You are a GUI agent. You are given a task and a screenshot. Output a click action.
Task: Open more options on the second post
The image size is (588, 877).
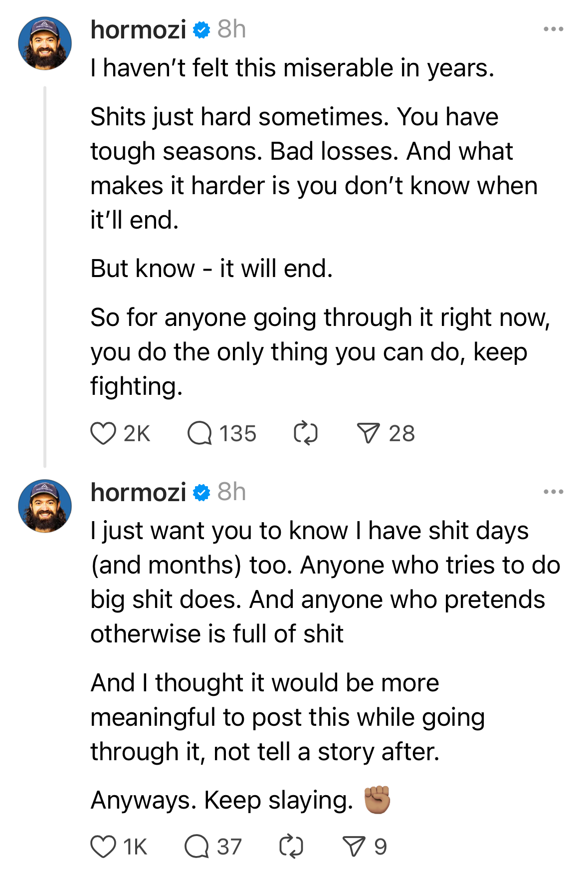pyautogui.click(x=553, y=492)
